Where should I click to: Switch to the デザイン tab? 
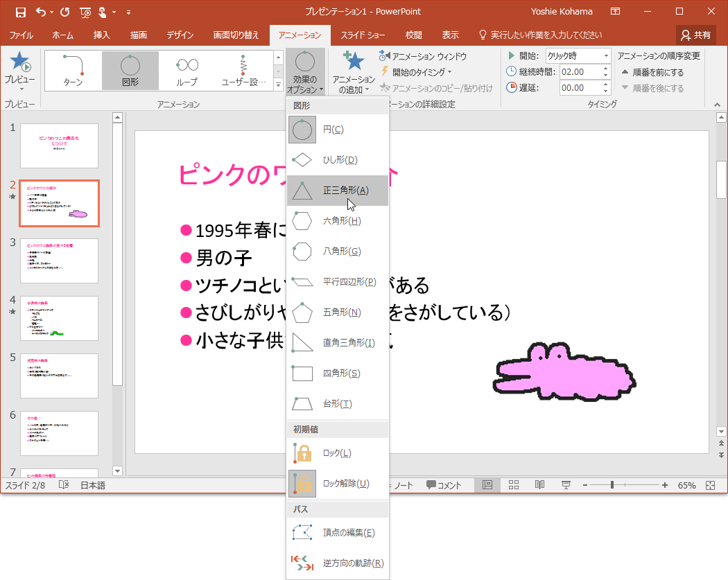point(180,35)
